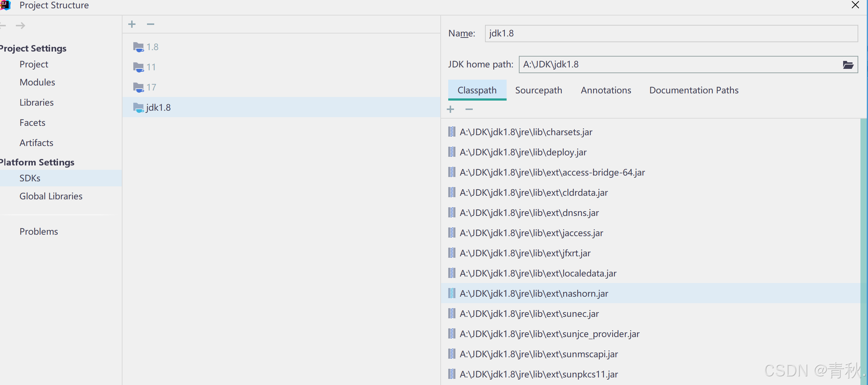Open the Artifacts settings page

[36, 142]
